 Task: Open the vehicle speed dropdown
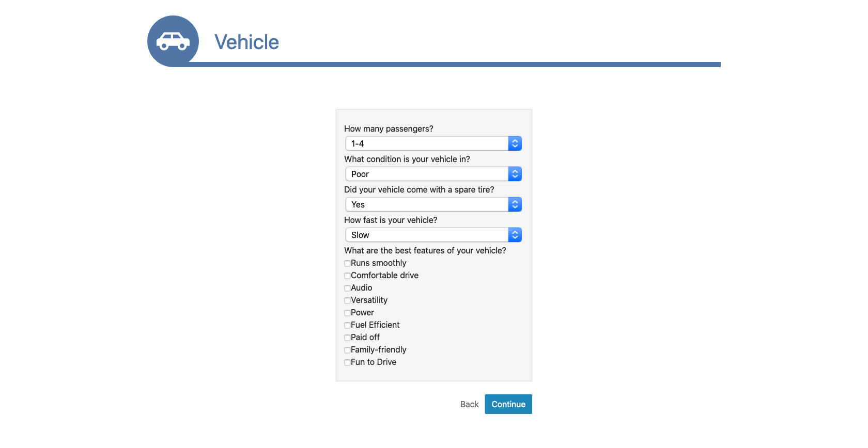[427, 235]
